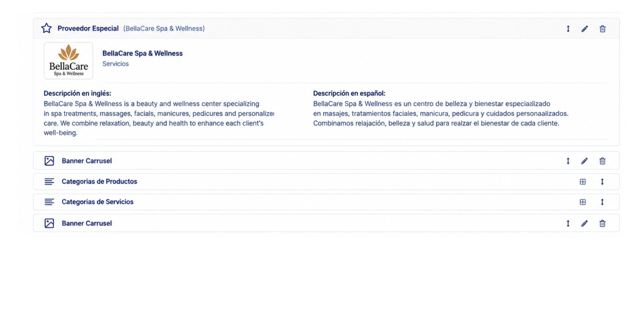Delete the Proveedor Especial section
Image resolution: width=644 pixels, height=322 pixels.
[x=603, y=29]
